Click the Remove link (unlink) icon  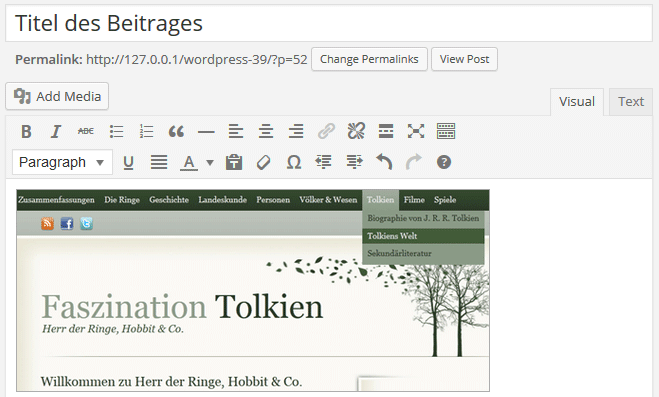click(x=356, y=131)
